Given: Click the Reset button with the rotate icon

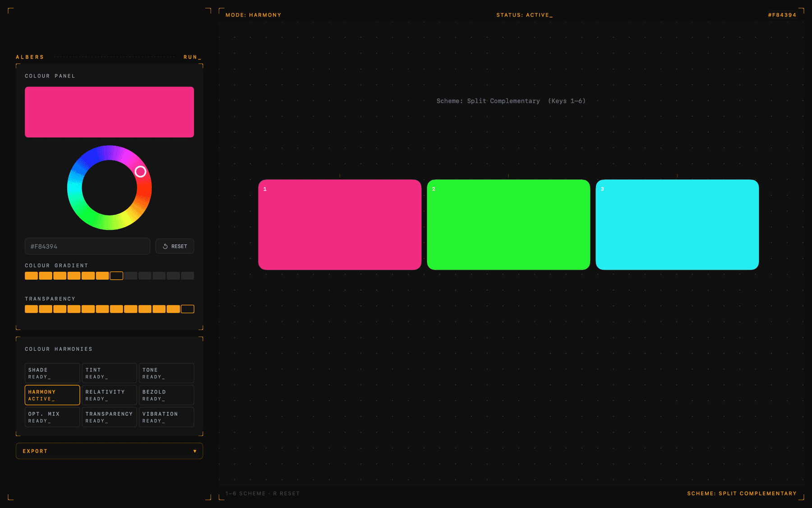Looking at the screenshot, I should 175,246.
